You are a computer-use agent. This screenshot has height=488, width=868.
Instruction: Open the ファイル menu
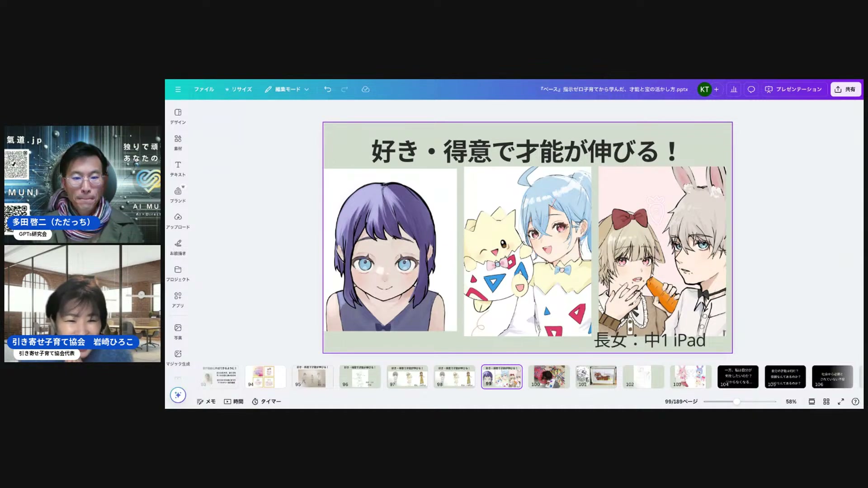coord(204,89)
